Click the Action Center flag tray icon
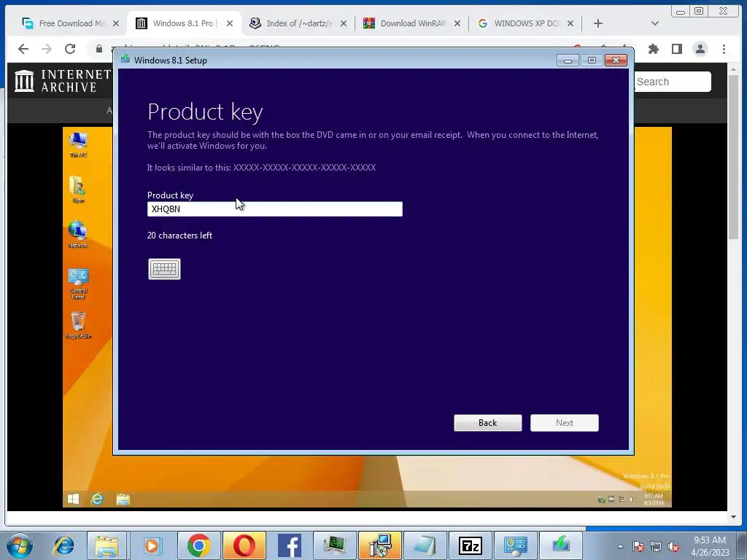Image resolution: width=747 pixels, height=560 pixels. (638, 547)
